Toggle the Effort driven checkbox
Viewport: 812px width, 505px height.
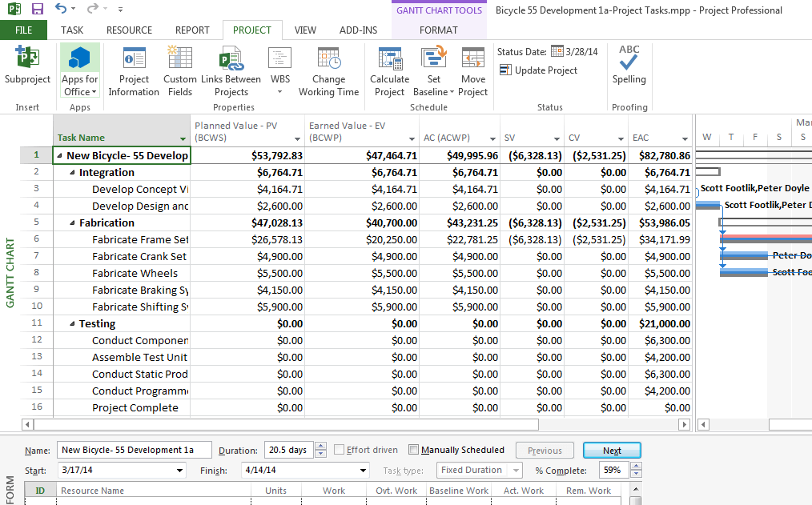point(340,450)
